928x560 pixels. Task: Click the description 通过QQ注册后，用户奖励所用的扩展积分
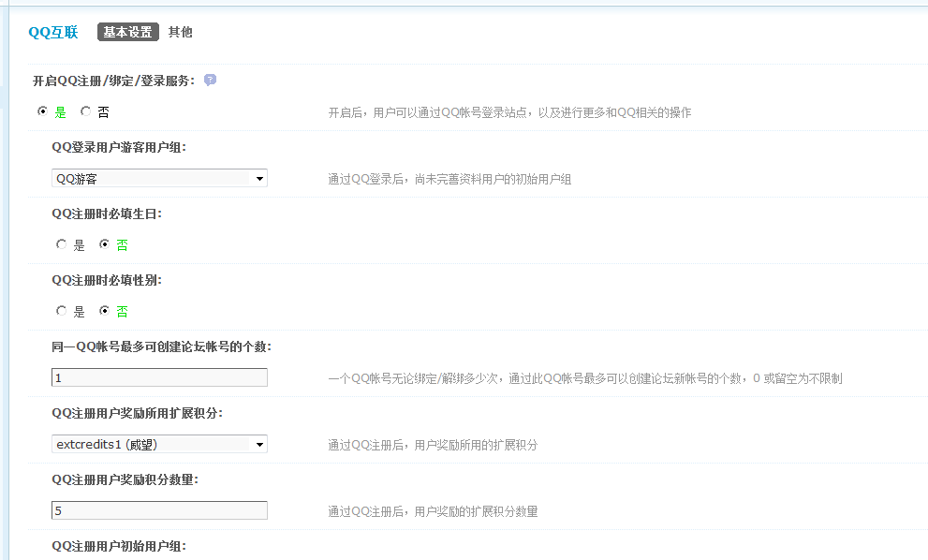(434, 445)
